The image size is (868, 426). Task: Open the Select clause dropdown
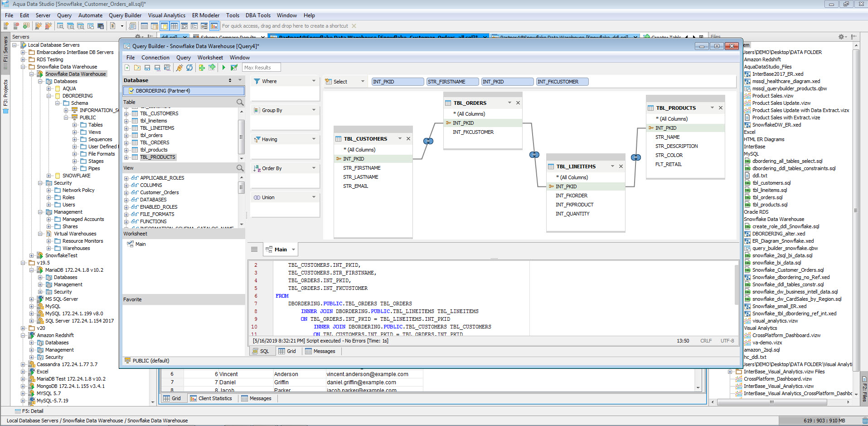[362, 81]
